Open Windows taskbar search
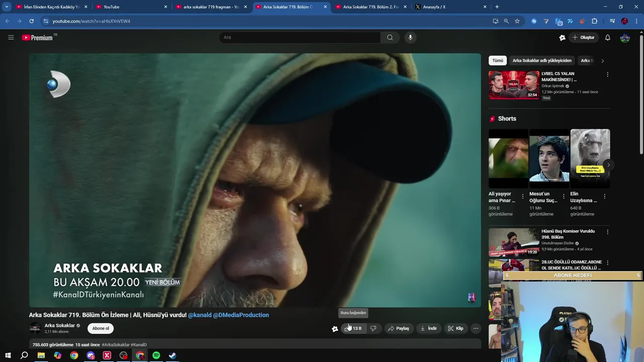Image resolution: width=644 pixels, height=362 pixels. click(x=24, y=355)
